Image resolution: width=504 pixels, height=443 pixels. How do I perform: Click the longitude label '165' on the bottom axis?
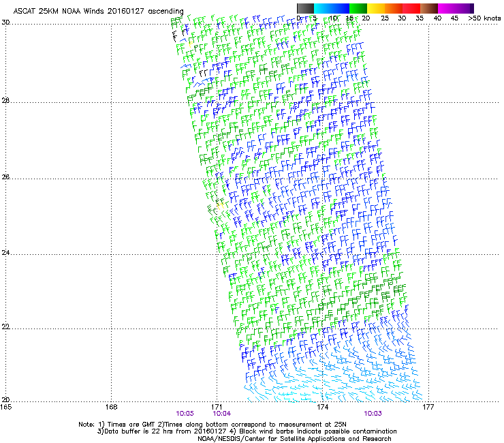pos(5,407)
